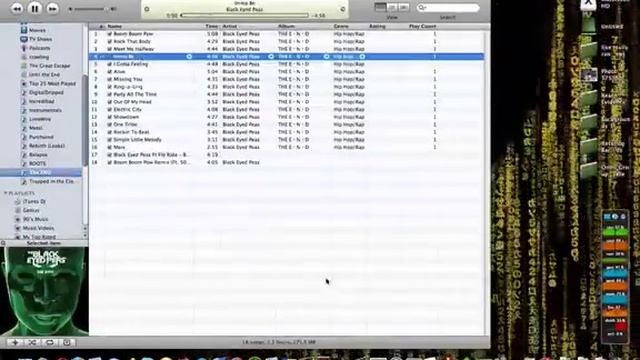Uncheck the Rock That Body checkbox
The image size is (640, 360).
click(109, 42)
